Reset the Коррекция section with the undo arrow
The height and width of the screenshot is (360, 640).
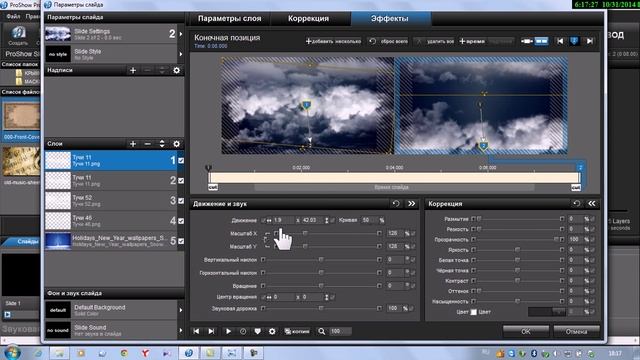(x=576, y=203)
